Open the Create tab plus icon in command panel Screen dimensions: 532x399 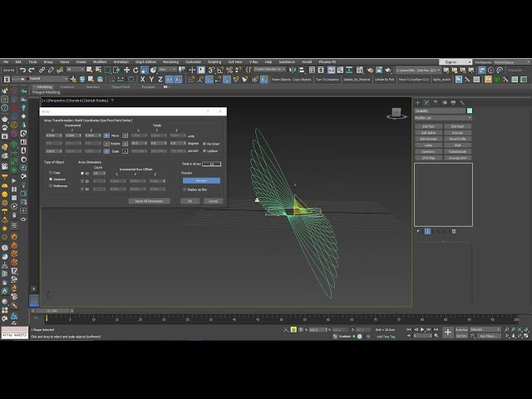(417, 102)
